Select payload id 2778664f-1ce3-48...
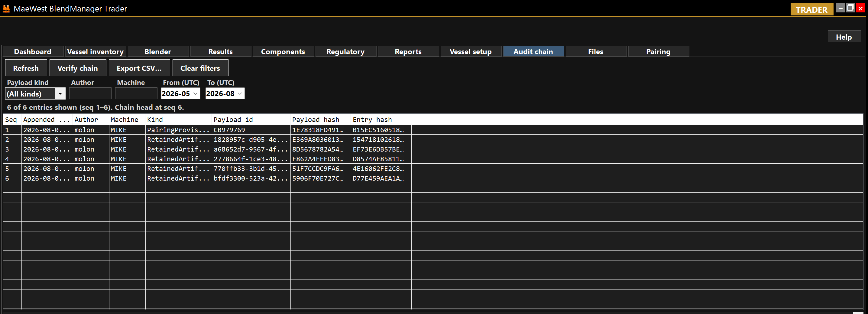 251,159
